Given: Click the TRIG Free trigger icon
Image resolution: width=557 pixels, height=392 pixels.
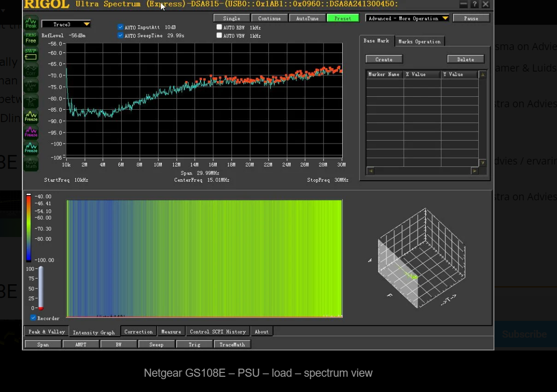Looking at the screenshot, I should tap(31, 38).
